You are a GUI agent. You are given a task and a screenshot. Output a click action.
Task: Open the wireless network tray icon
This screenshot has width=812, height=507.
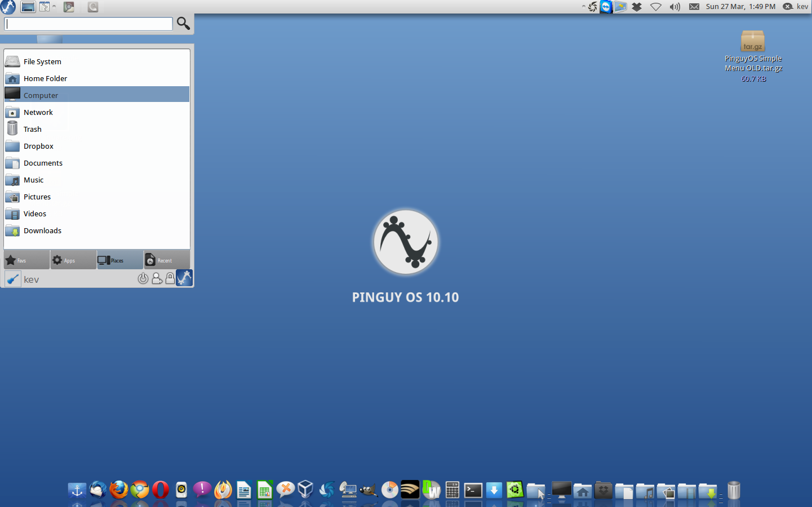pos(656,7)
